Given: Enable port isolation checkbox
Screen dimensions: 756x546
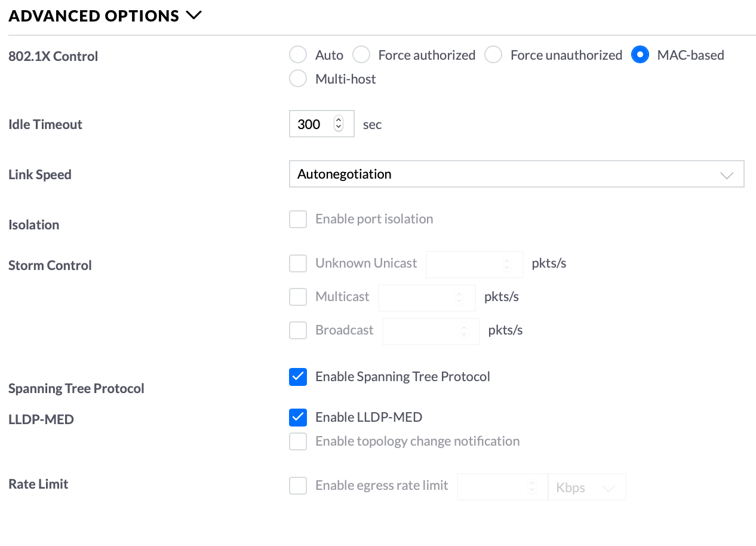Looking at the screenshot, I should (x=298, y=219).
